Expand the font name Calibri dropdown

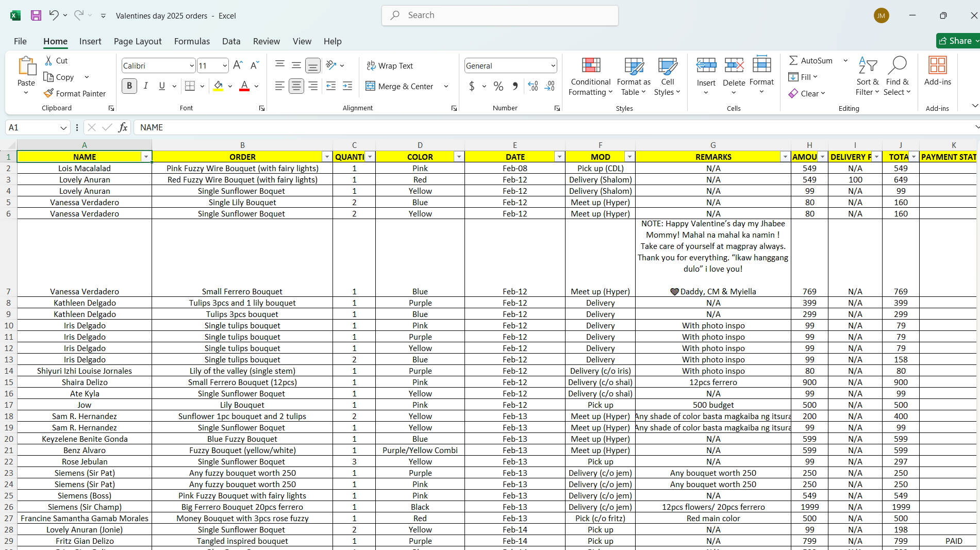pyautogui.click(x=192, y=65)
